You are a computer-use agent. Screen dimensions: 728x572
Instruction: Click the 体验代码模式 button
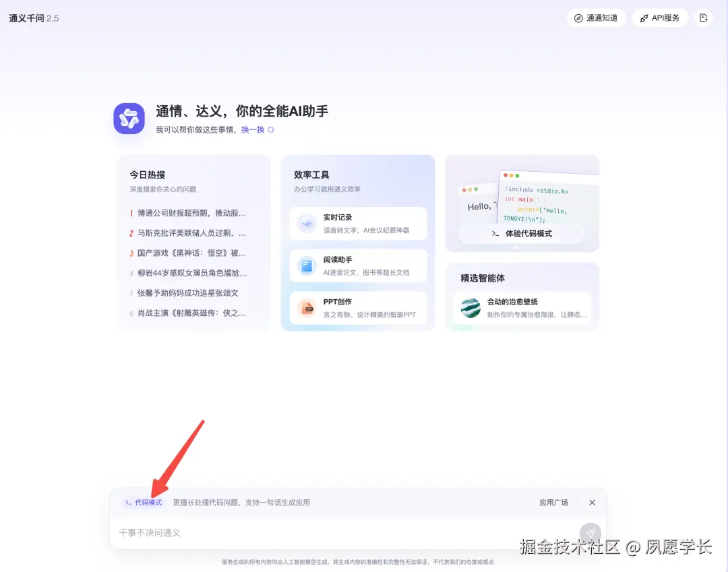(x=522, y=234)
